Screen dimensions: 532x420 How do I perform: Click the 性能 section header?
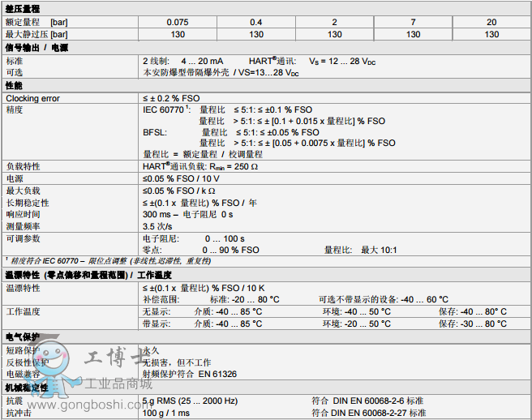(14, 85)
